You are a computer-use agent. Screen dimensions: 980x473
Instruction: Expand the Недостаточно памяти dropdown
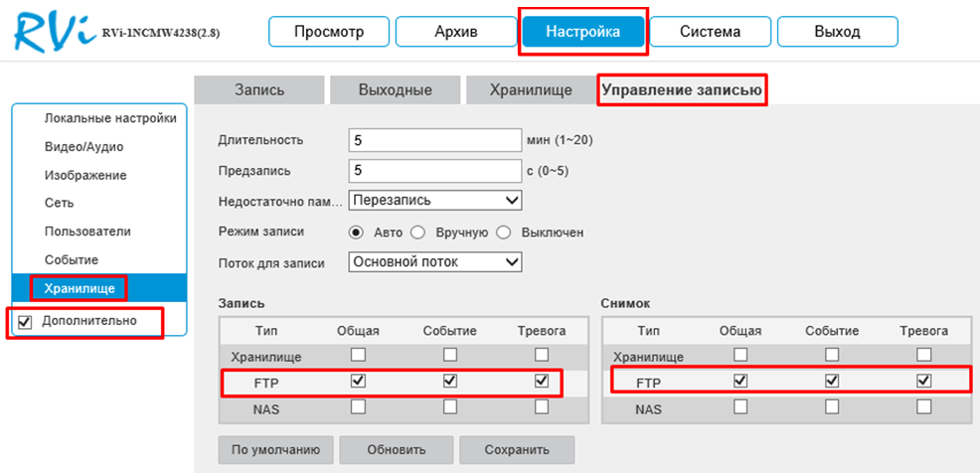pos(435,200)
